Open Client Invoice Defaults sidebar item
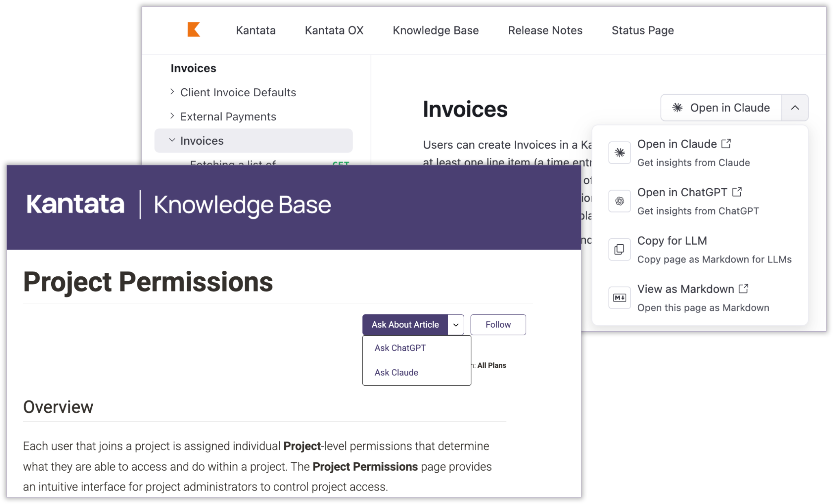Screen dimensions: 833x504 click(x=238, y=92)
